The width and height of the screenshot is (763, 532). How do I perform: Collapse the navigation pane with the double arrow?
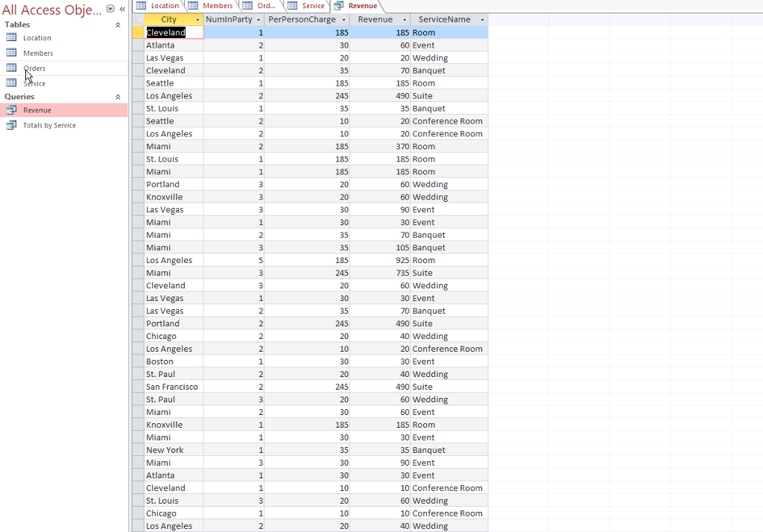click(121, 9)
